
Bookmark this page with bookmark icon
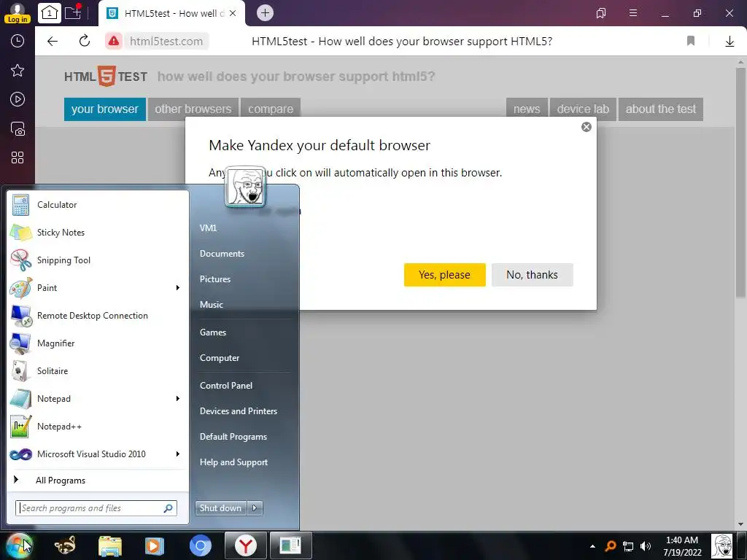click(690, 41)
